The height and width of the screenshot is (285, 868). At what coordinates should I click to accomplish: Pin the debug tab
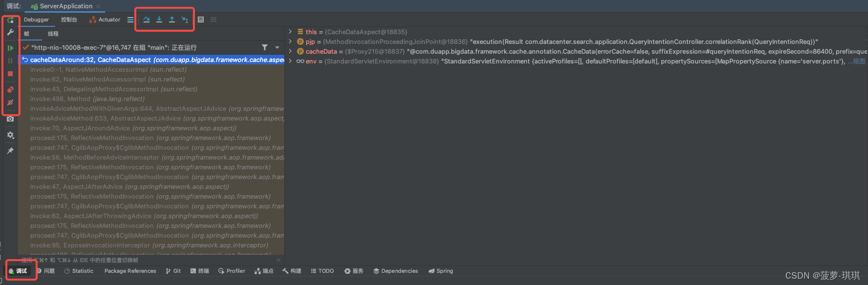[x=10, y=151]
